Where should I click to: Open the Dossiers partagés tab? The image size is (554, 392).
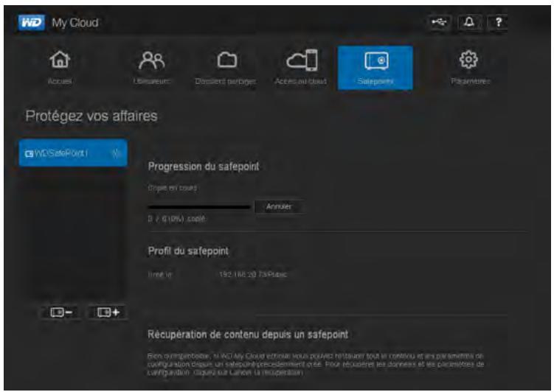point(226,67)
